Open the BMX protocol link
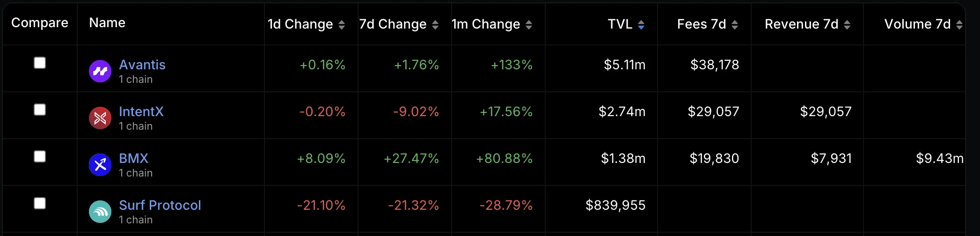980x236 pixels. pyautogui.click(x=134, y=158)
